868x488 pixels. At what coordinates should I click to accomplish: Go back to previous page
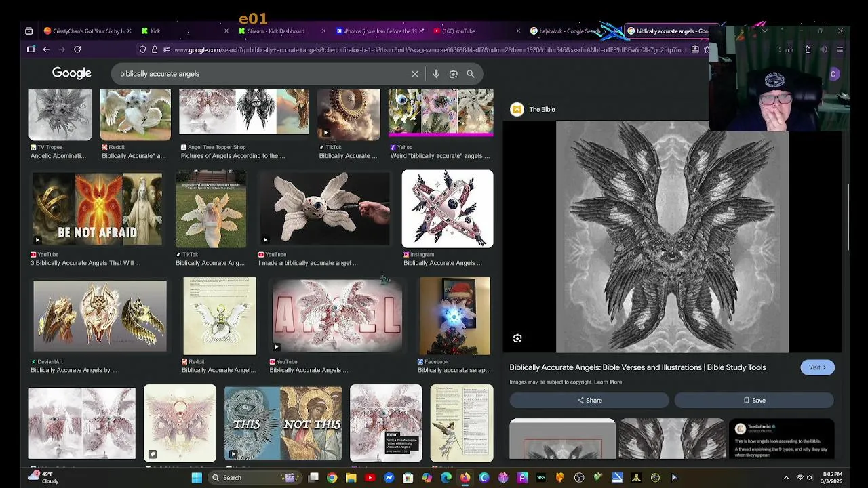click(x=46, y=49)
